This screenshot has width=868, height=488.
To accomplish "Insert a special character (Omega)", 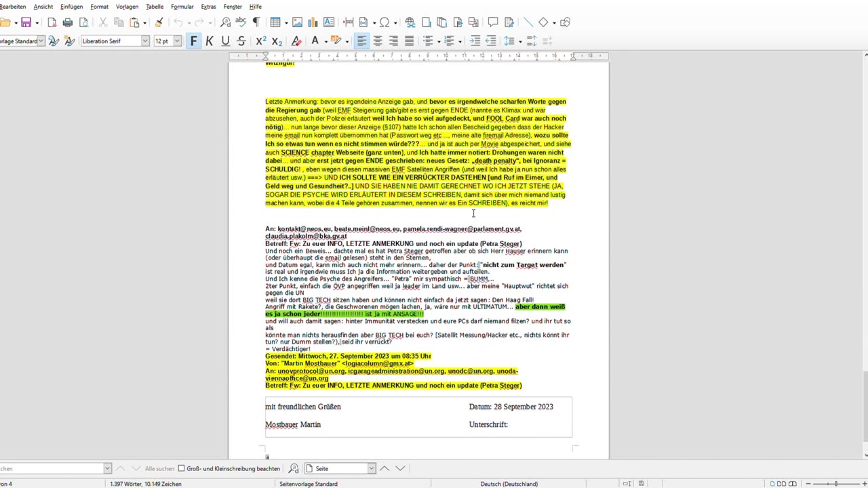I will pyautogui.click(x=384, y=22).
